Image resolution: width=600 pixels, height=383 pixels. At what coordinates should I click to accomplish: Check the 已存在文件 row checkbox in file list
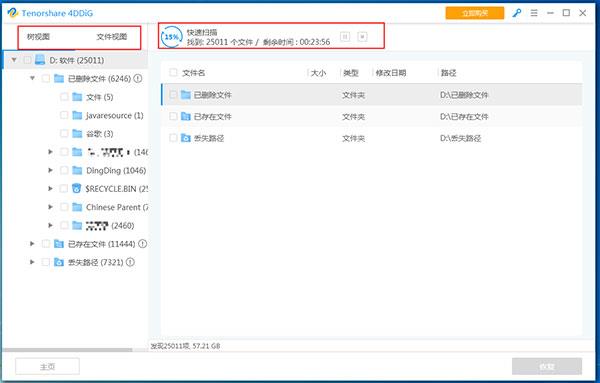pyautogui.click(x=173, y=116)
